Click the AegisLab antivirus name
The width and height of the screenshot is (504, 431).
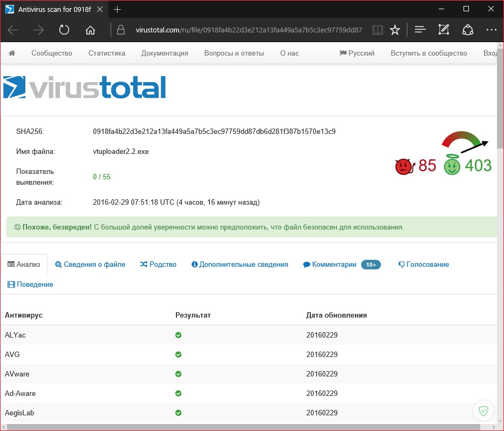pyautogui.click(x=19, y=413)
